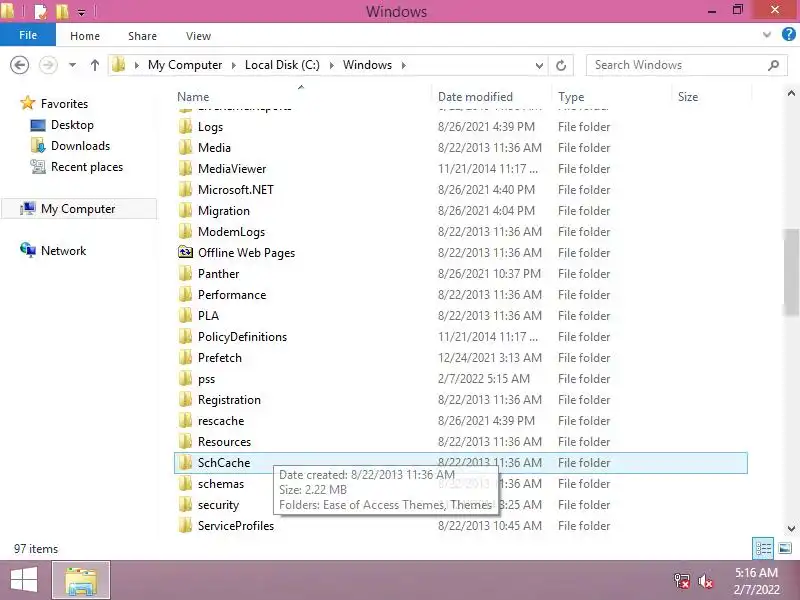This screenshot has height=600, width=800.
Task: Select the schemas folder name
Action: click(x=221, y=484)
